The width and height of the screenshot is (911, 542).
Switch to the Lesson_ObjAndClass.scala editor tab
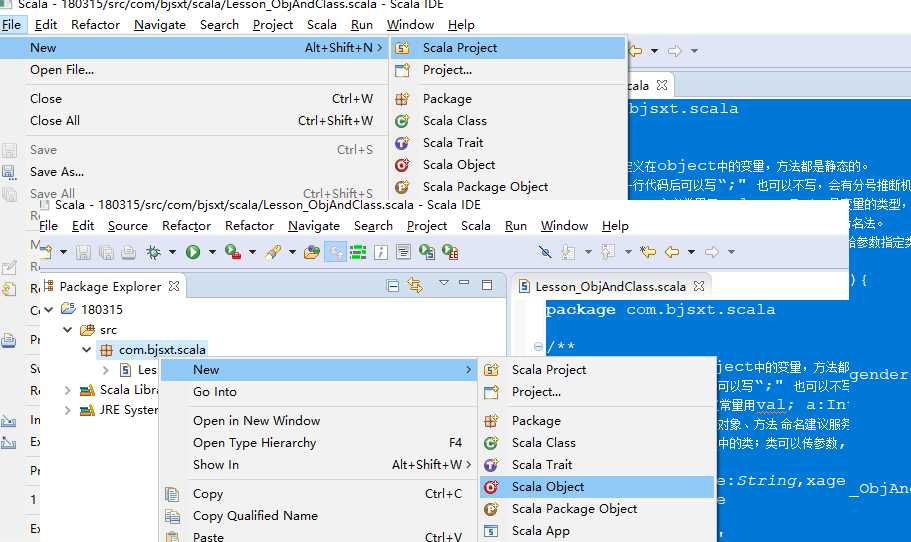(610, 286)
